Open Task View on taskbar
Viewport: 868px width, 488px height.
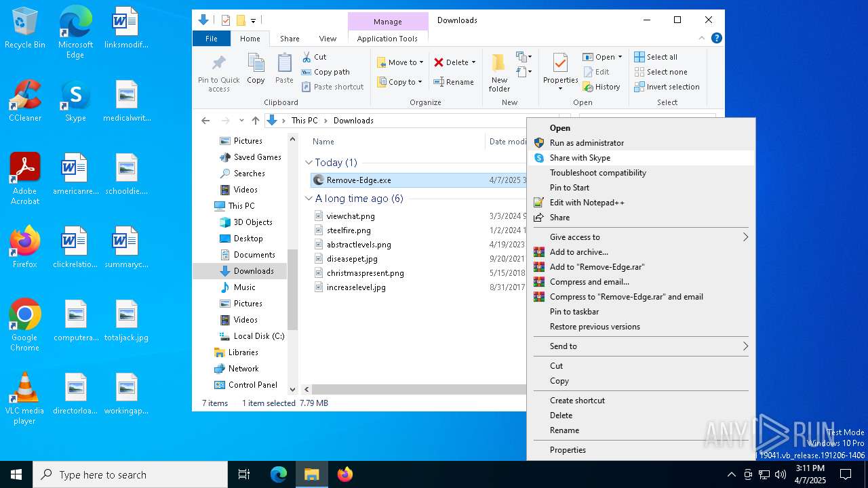(x=244, y=474)
